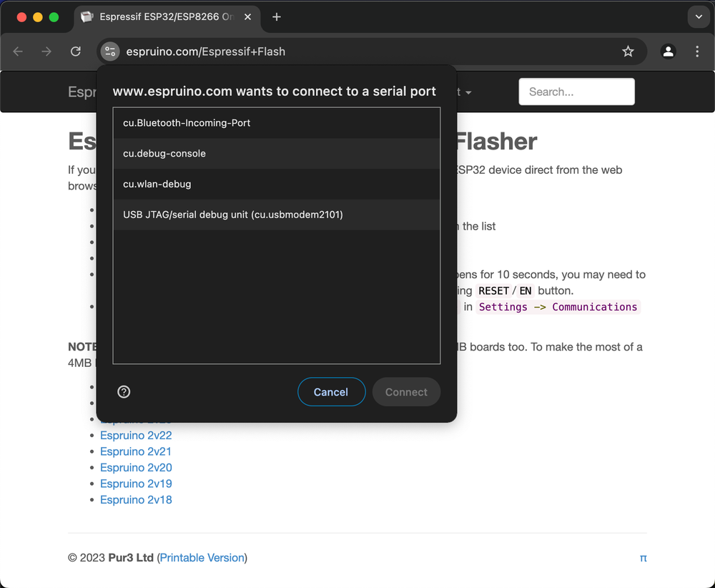Click the Espressif ESP32/ESP8266 browser tab
715x588 pixels.
point(164,17)
